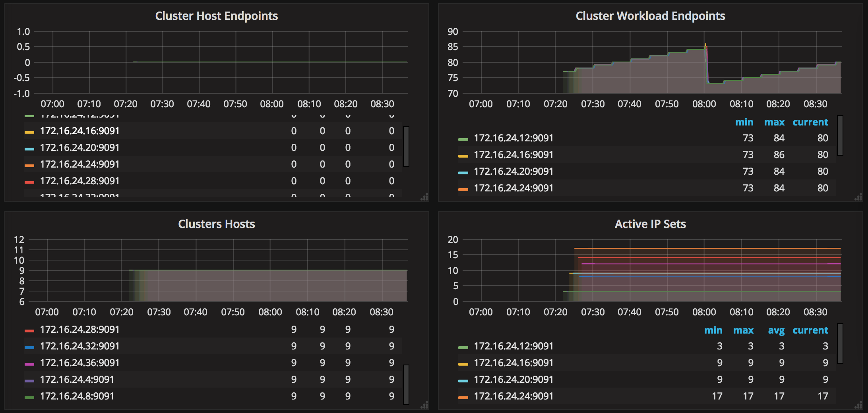This screenshot has height=413, width=868.
Task: Sort Active IP Sets legend by avg
Action: tap(776, 330)
